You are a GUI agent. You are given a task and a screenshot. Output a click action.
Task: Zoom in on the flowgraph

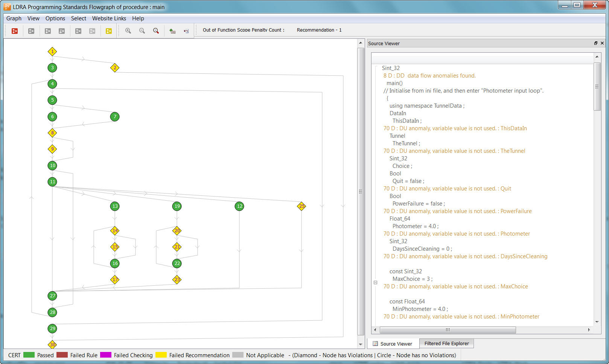pos(128,31)
